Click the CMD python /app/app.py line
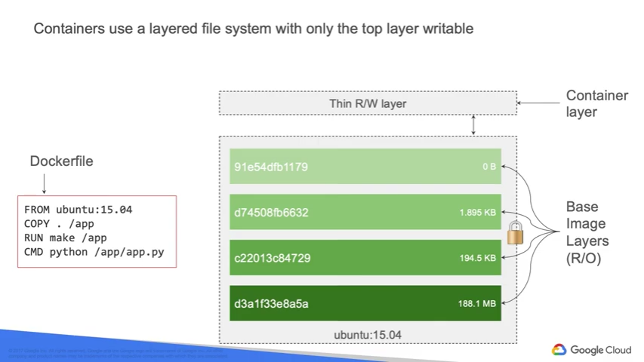This screenshot has width=644, height=362. pyautogui.click(x=94, y=252)
